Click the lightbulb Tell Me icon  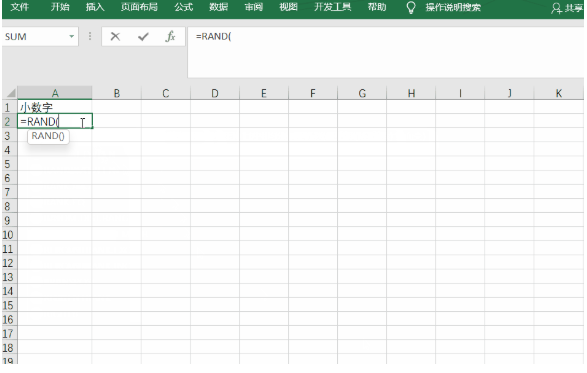click(x=411, y=7)
